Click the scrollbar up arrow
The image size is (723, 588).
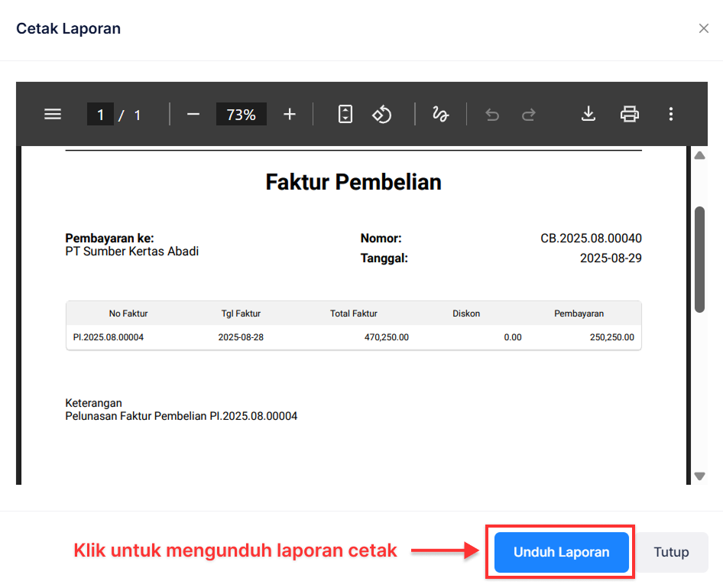699,155
